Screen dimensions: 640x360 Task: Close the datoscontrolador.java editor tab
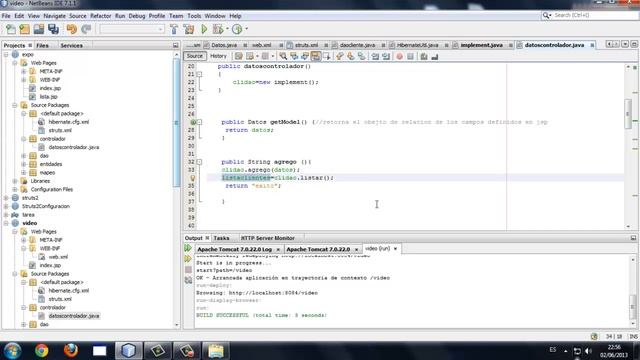tap(592, 45)
